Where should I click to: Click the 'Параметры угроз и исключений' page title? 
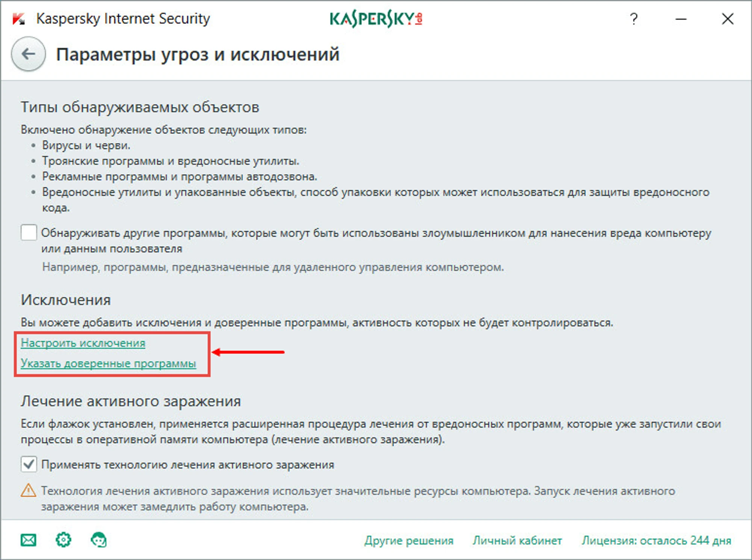(198, 54)
